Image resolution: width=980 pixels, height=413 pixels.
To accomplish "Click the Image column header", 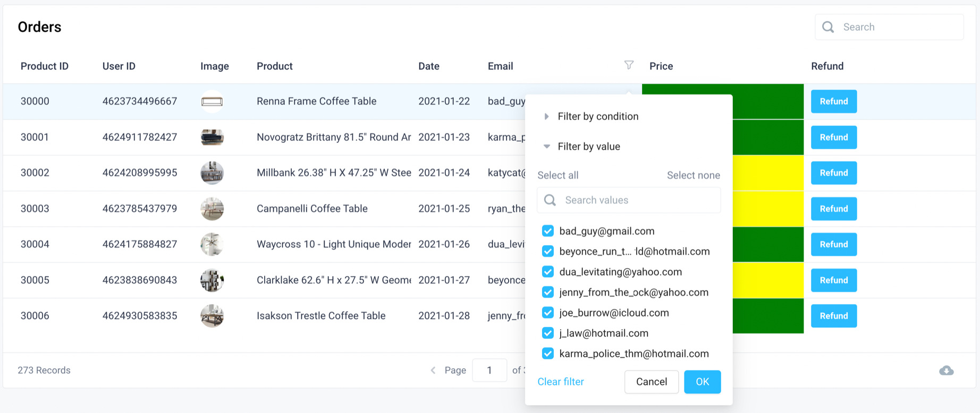I will (215, 66).
